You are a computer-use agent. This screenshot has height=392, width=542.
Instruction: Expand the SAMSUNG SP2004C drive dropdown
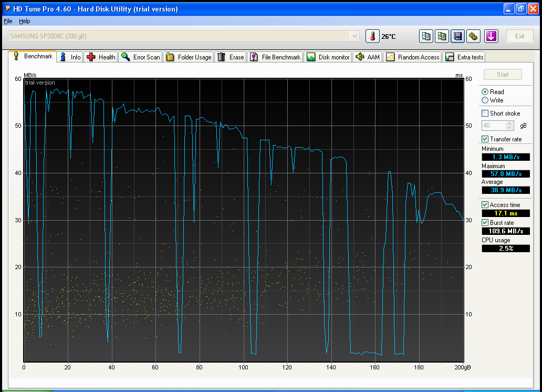tap(355, 36)
